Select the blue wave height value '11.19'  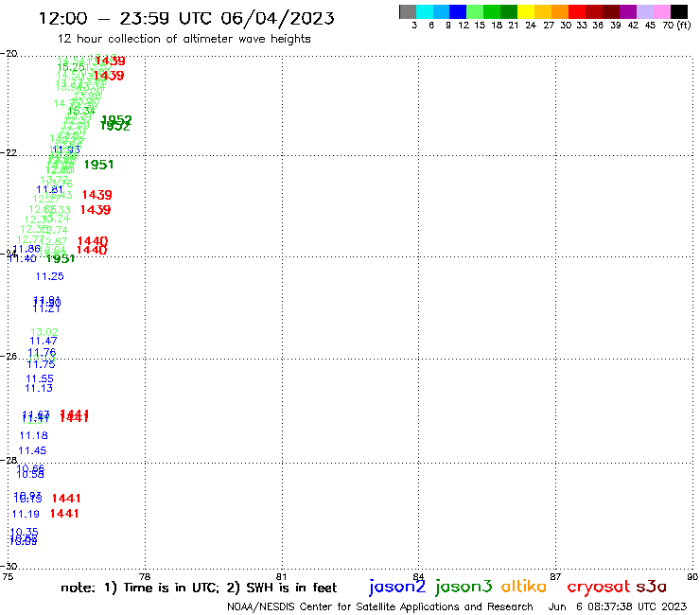tap(26, 514)
